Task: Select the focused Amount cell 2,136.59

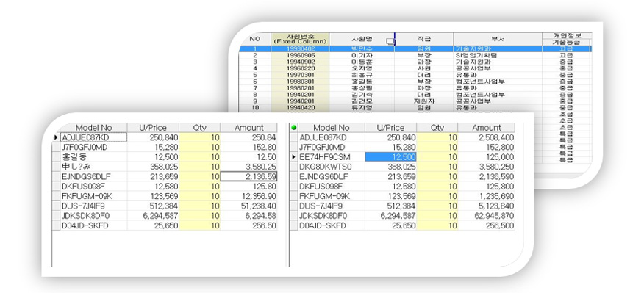Action: point(249,176)
